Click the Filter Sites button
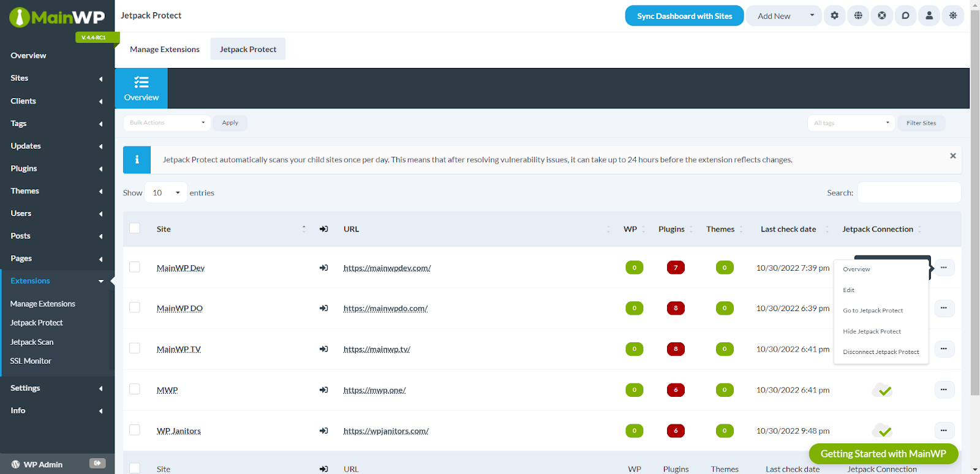980x474 pixels. click(x=921, y=123)
